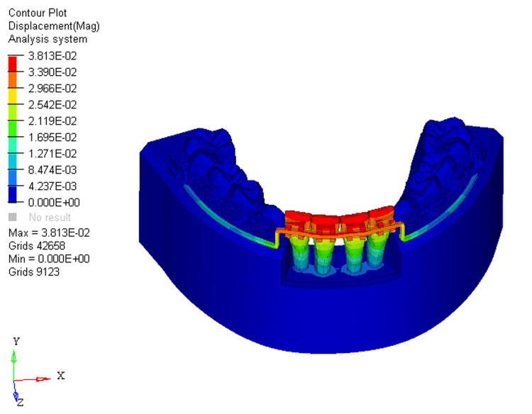This screenshot has height=414, width=532.
Task: Click the Displacement(Mag) label
Action: coord(54,26)
